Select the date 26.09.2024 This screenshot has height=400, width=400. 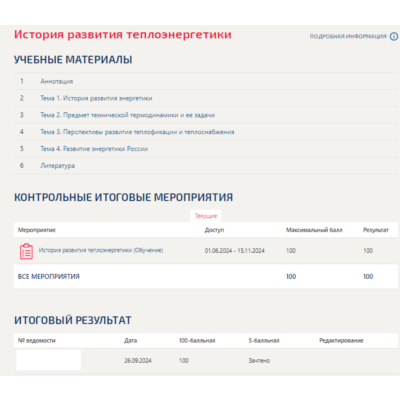[138, 361]
